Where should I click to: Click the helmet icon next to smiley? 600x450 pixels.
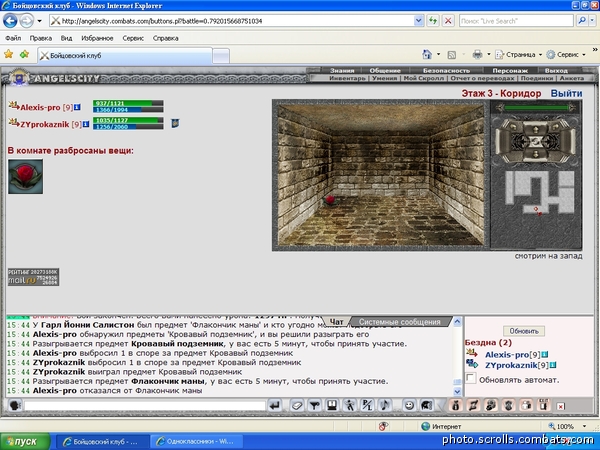(x=427, y=405)
